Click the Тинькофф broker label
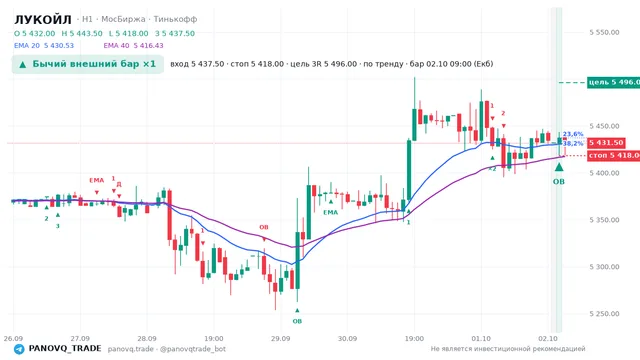640x360 pixels. pos(176,19)
